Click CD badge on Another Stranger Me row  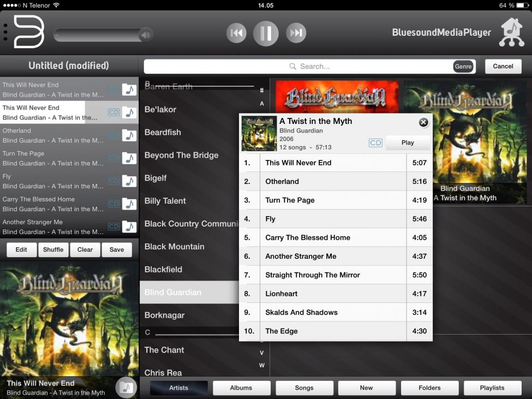pyautogui.click(x=113, y=227)
